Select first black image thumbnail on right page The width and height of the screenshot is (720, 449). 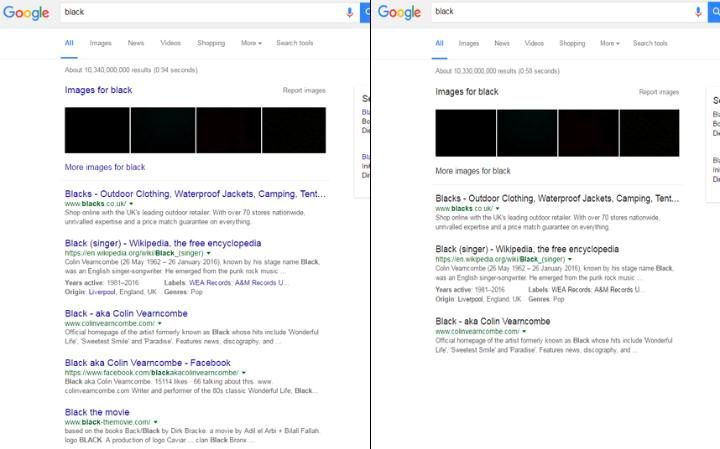click(465, 133)
